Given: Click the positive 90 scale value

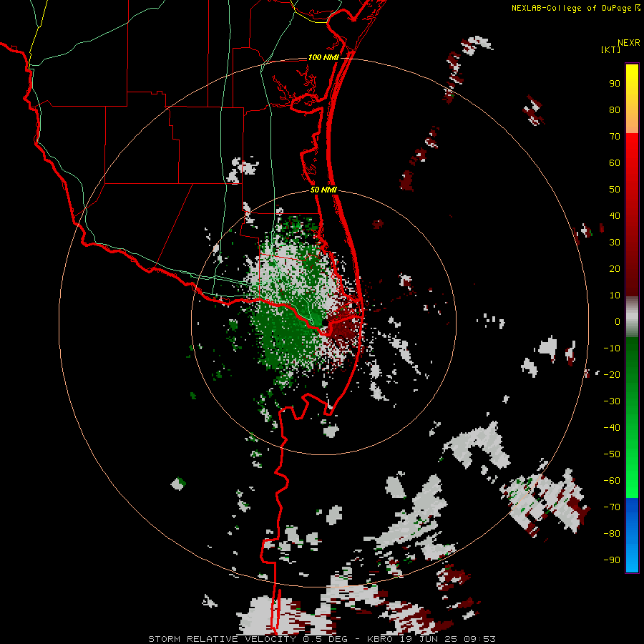Looking at the screenshot, I should (x=615, y=84).
